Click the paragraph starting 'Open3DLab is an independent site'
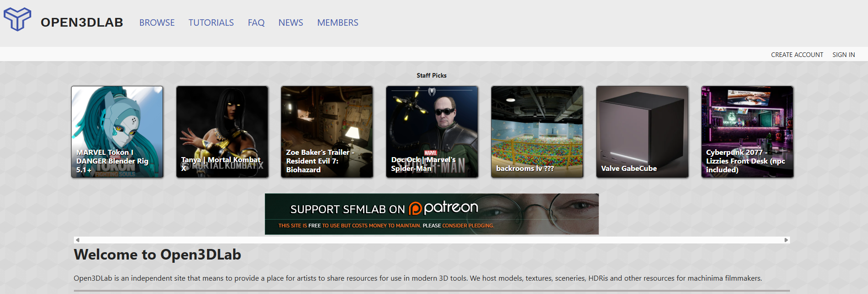The image size is (868, 294). pos(418,278)
